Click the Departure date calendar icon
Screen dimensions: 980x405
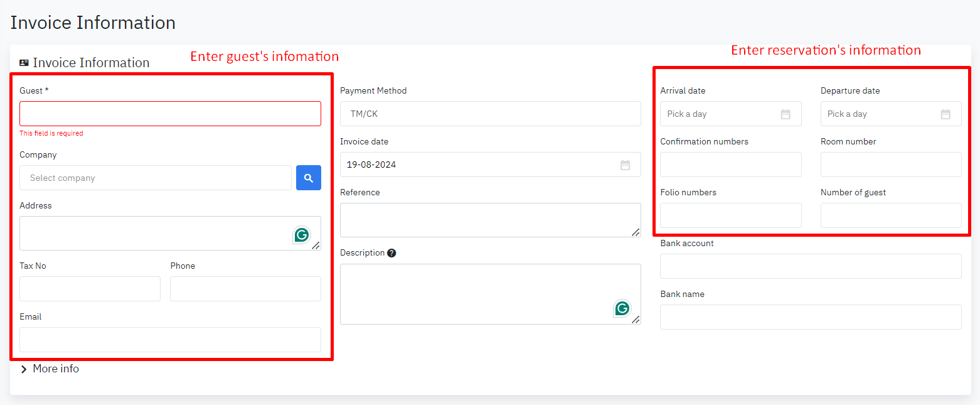(x=945, y=114)
